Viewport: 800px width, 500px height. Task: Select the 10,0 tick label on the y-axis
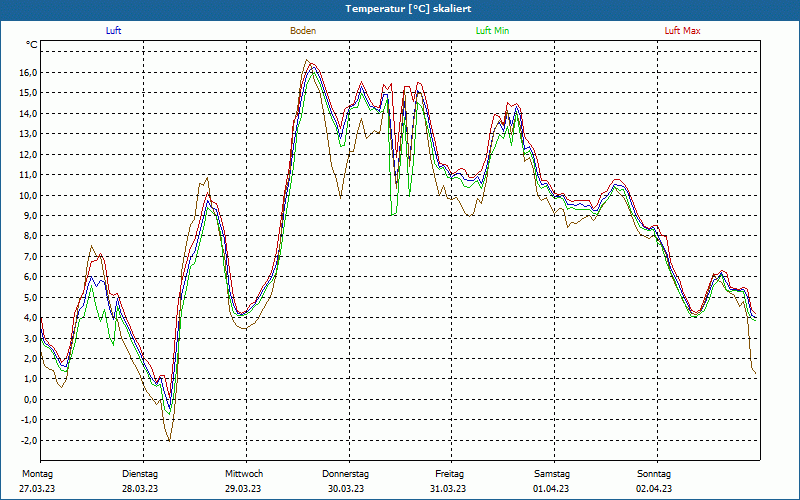click(x=27, y=195)
